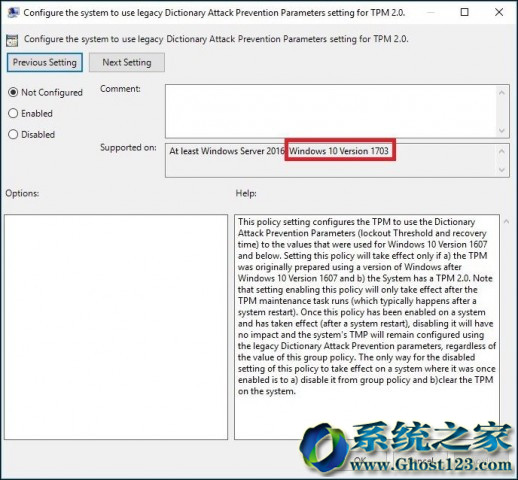The width and height of the screenshot is (518, 480).
Task: Click inside the Comment text field
Action: (x=331, y=111)
